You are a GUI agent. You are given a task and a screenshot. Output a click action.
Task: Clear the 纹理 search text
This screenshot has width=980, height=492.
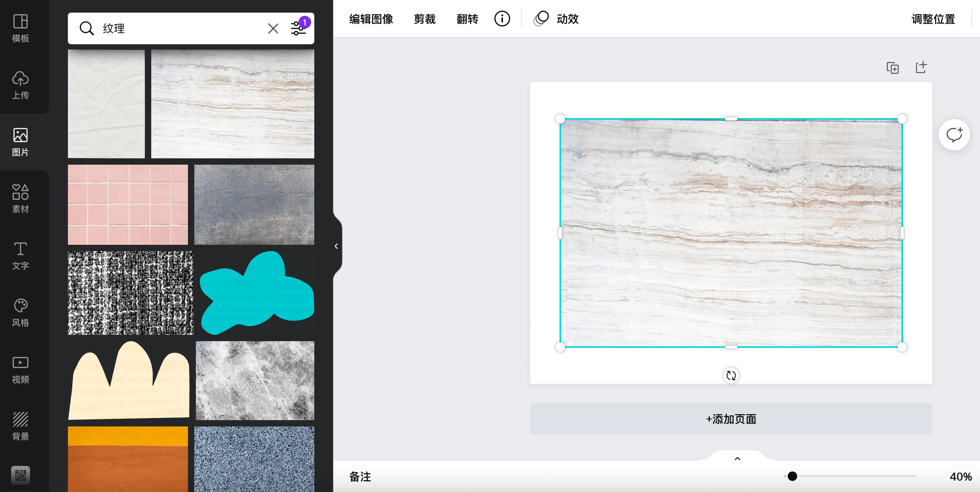(273, 28)
